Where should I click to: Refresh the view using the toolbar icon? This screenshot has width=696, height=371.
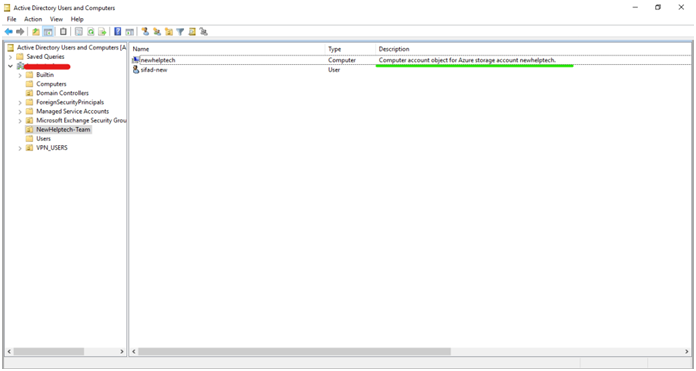(91, 32)
